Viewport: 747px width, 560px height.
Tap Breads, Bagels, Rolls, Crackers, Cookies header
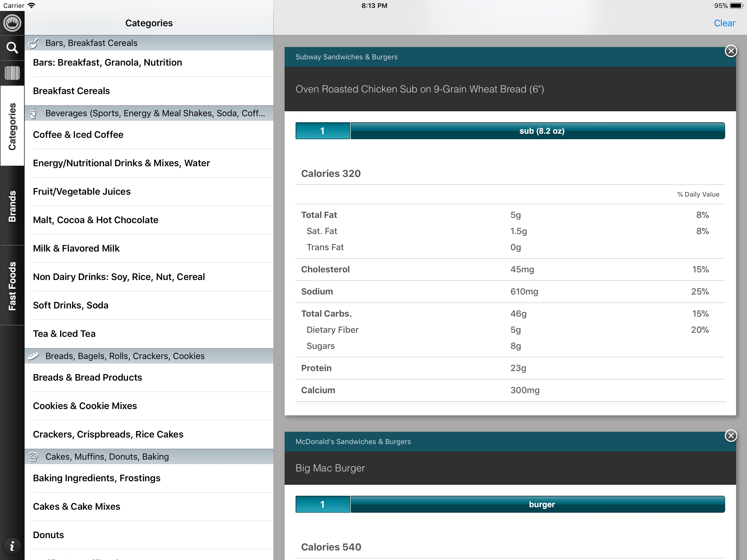pos(149,356)
